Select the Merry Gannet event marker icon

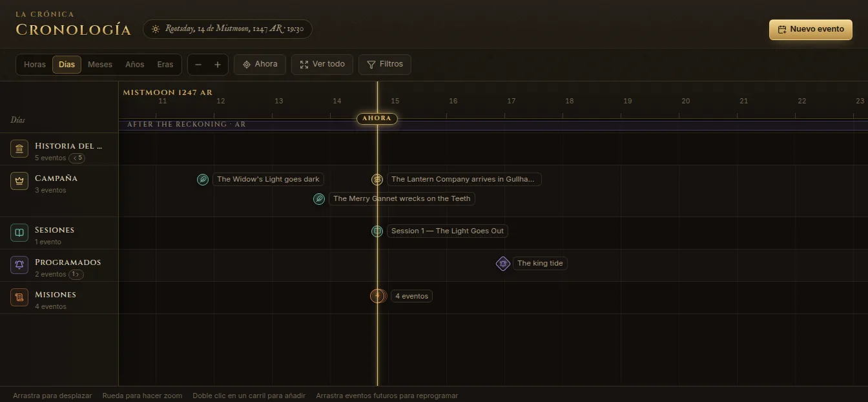point(319,199)
